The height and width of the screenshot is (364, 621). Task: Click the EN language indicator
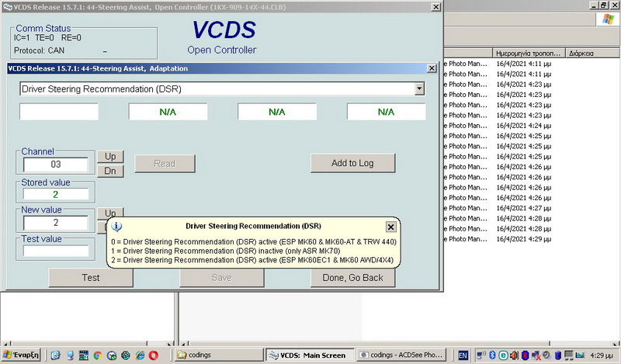pos(463,355)
